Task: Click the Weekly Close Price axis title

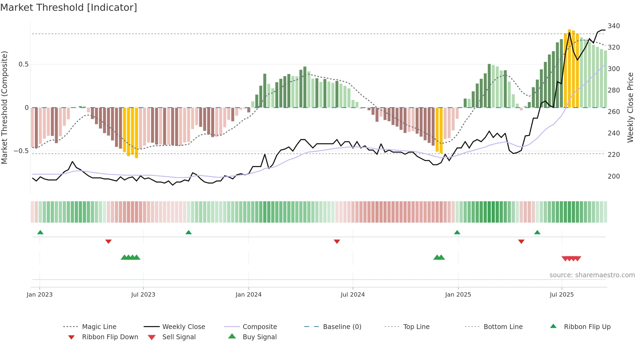Action: click(630, 107)
